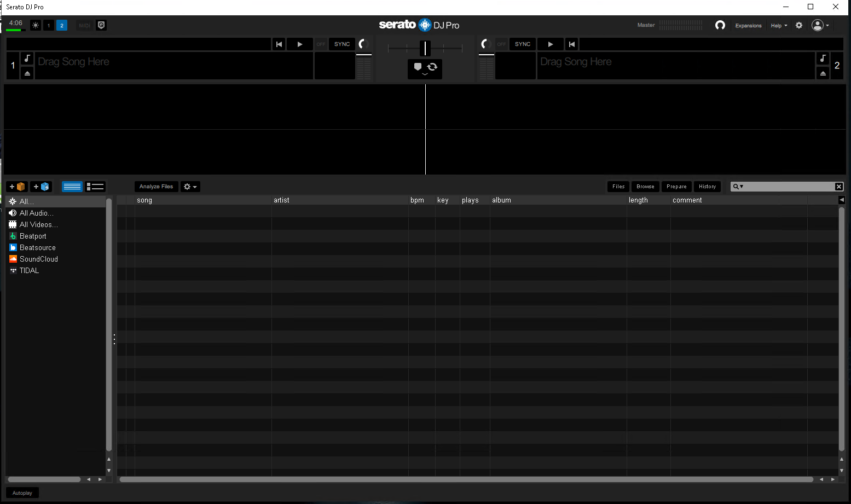
Task: Open the Beatport streaming library
Action: (x=55, y=236)
